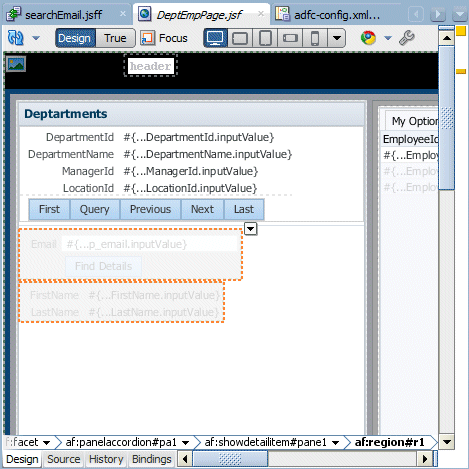
Task: Click horizontal scrollbar right arrow
Action: point(425,459)
